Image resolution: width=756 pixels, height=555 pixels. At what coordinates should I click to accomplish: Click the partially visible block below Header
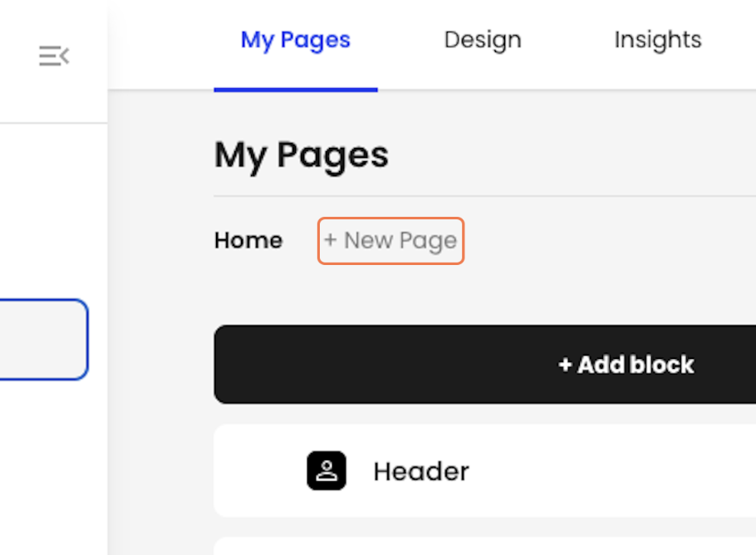485,546
